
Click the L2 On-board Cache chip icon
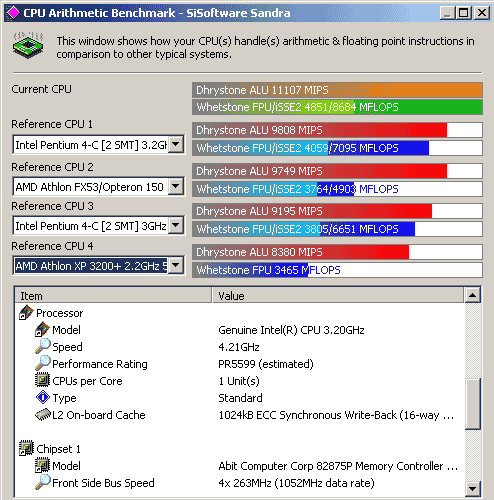click(x=43, y=415)
